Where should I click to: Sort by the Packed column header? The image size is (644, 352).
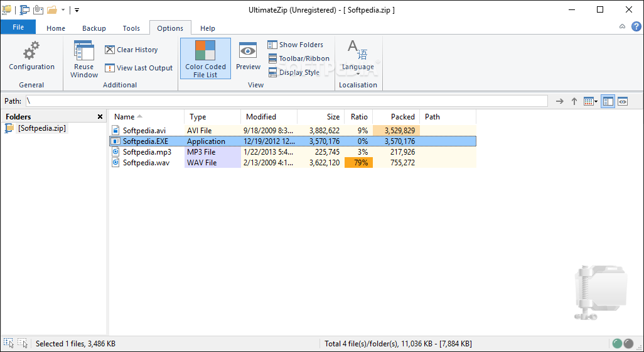pyautogui.click(x=396, y=117)
